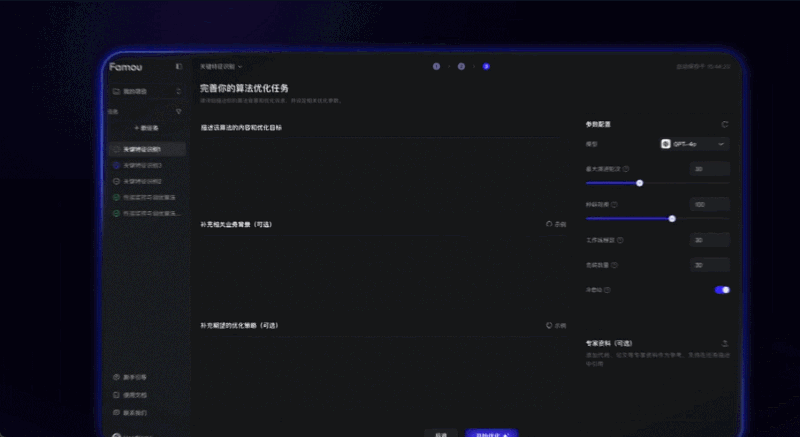Viewport: 800px width, 437px height.
Task: Click the reset icon beside 参数配置
Action: click(x=724, y=124)
